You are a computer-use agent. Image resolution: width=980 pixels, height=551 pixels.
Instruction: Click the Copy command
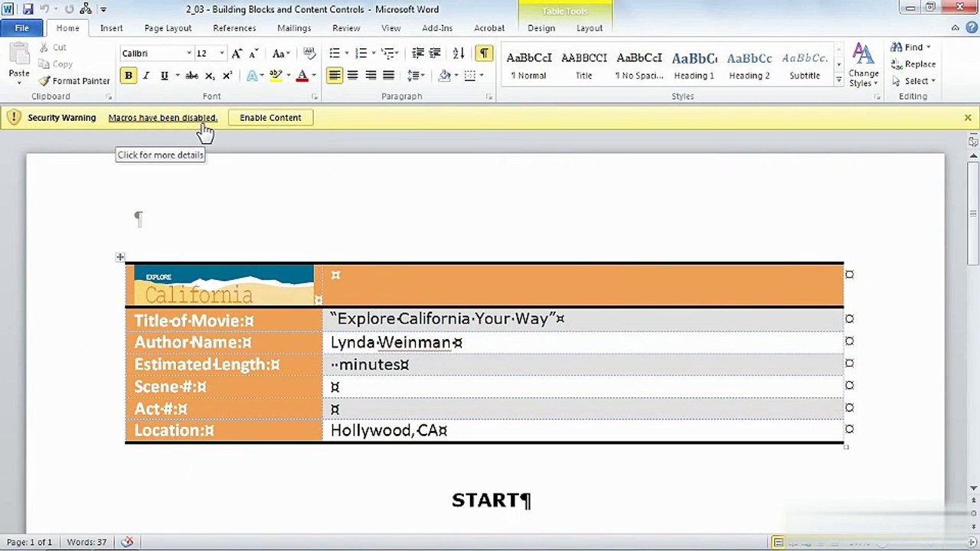(55, 64)
